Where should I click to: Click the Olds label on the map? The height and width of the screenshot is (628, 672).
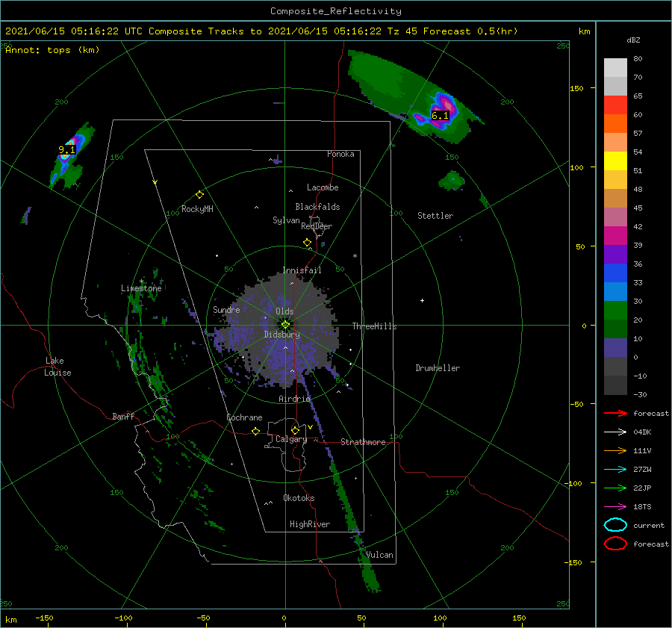coord(284,311)
